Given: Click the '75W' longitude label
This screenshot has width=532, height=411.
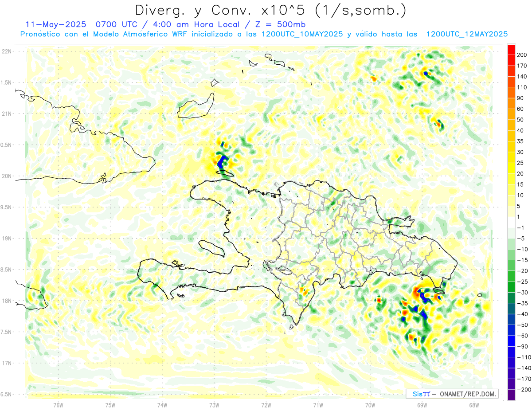Looking at the screenshot, I should click(x=110, y=405).
